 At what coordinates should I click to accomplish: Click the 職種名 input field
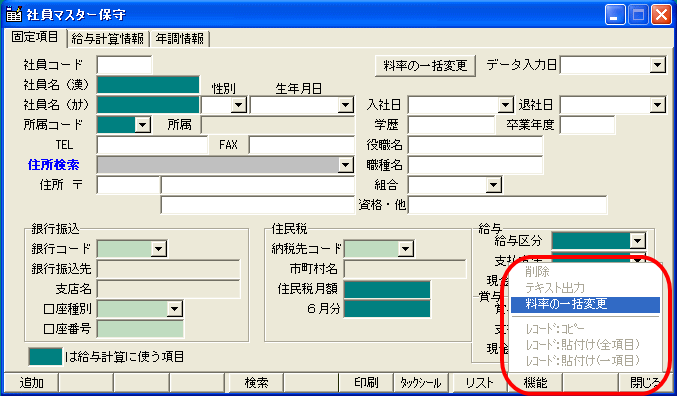475,165
